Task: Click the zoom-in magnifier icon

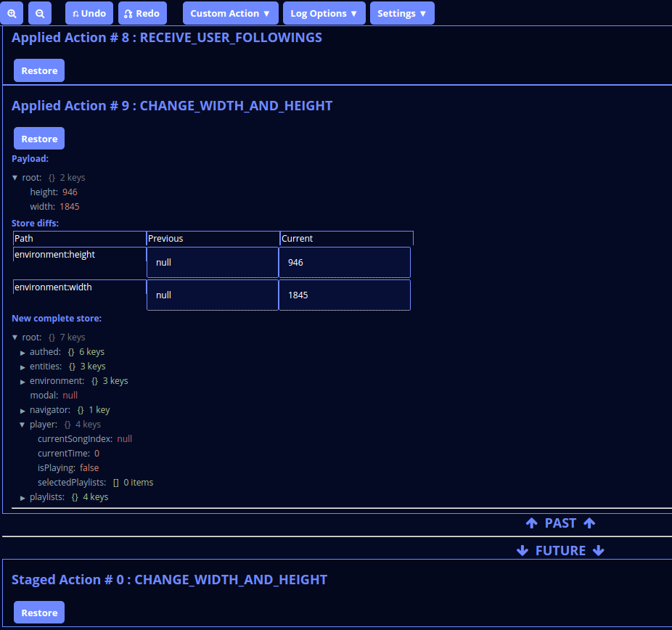Action: 12,13
